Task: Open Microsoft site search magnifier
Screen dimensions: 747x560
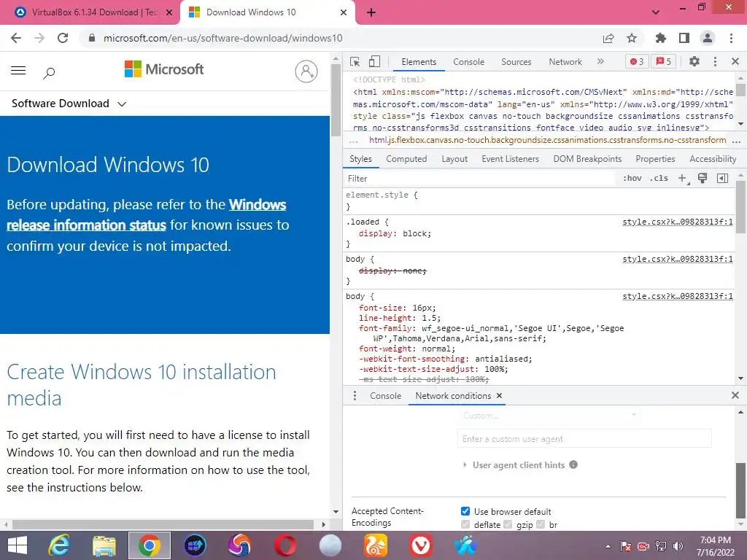Action: pos(49,72)
